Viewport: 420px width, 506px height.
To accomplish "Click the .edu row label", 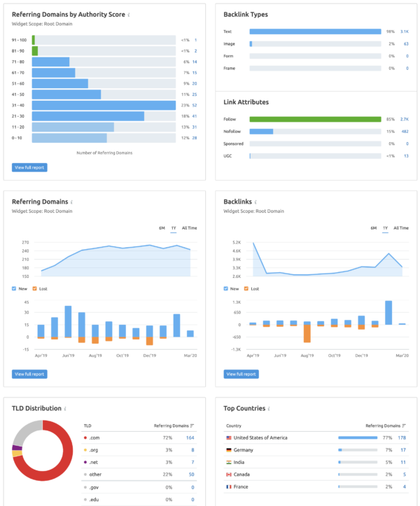I will point(94,500).
